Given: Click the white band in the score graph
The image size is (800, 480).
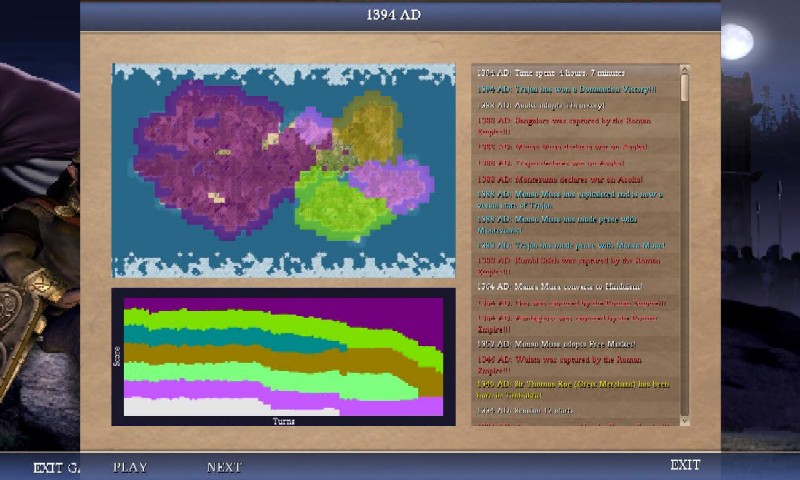Looking at the screenshot, I should [190, 407].
